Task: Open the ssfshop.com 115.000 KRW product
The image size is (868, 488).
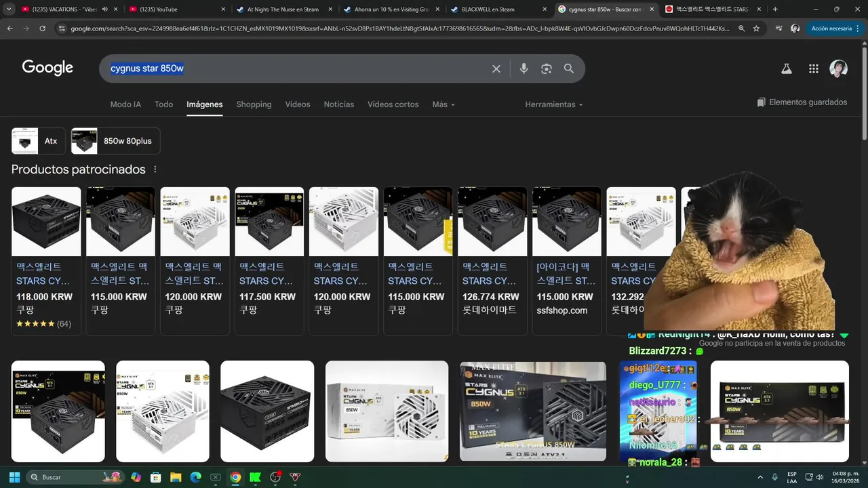Action: (x=567, y=261)
